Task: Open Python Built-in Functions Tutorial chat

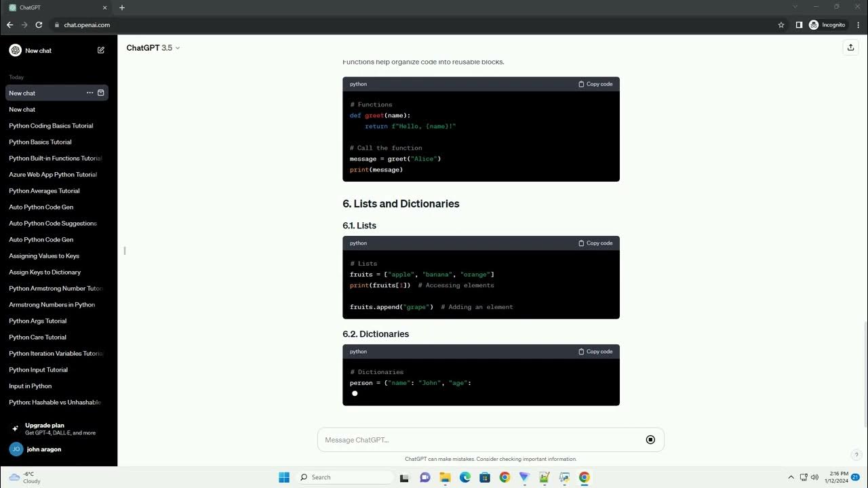Action: tap(57, 158)
